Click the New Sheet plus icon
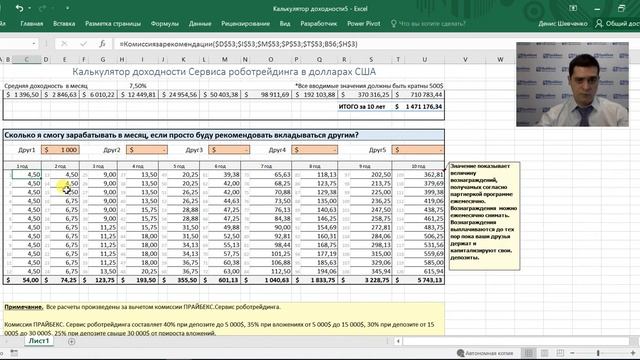Image resolution: width=640 pixels, height=360 pixels. 71,341
